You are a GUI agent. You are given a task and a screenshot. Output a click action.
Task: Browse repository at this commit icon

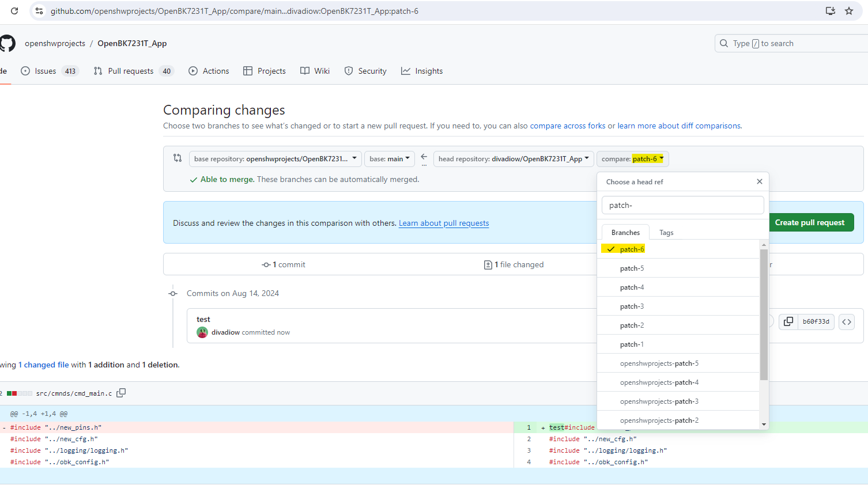click(x=847, y=322)
